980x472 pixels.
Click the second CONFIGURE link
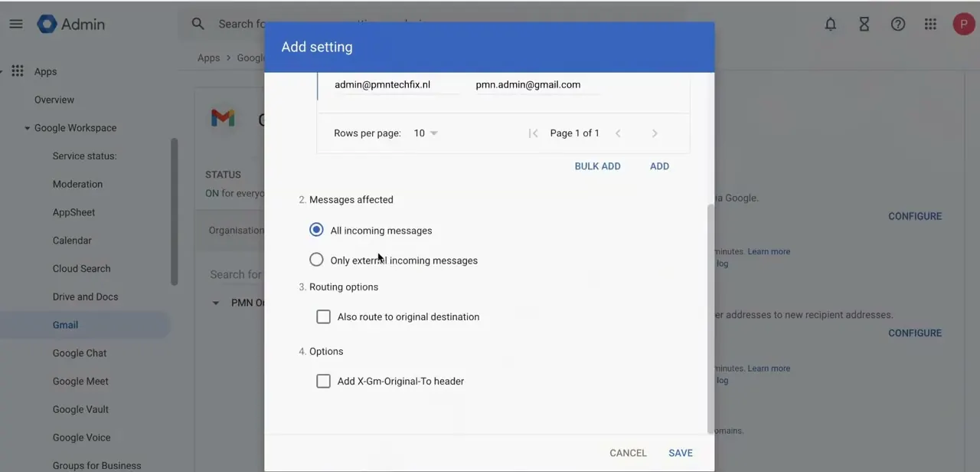pyautogui.click(x=915, y=333)
